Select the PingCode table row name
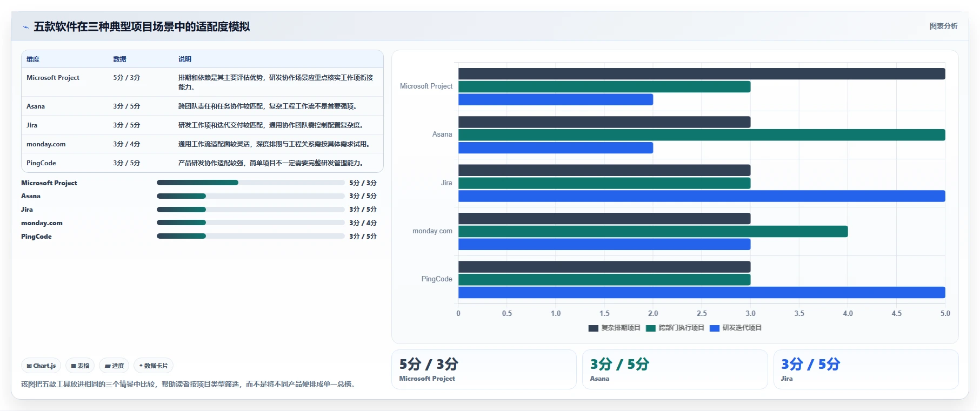 41,163
